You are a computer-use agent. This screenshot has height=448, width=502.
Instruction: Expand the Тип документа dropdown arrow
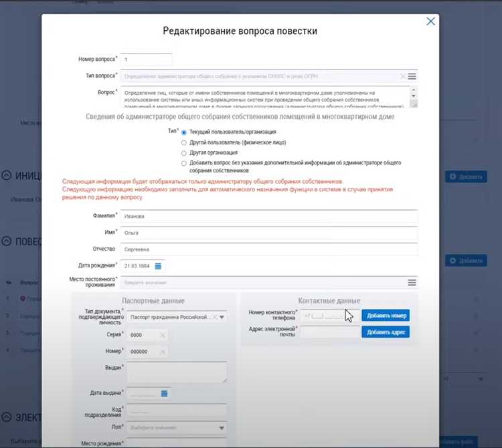coord(222,317)
